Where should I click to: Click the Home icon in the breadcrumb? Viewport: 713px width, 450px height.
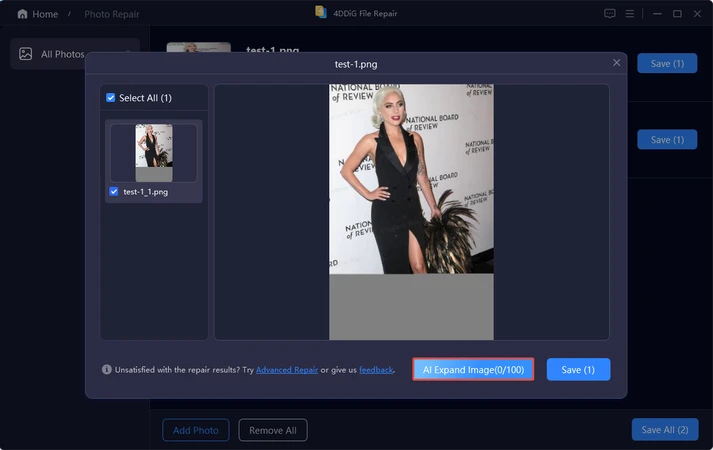[22, 14]
